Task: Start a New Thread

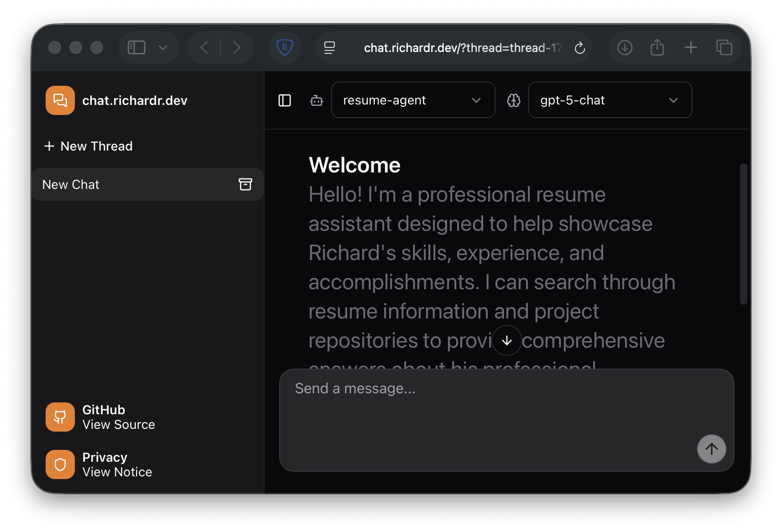Action: coord(89,146)
